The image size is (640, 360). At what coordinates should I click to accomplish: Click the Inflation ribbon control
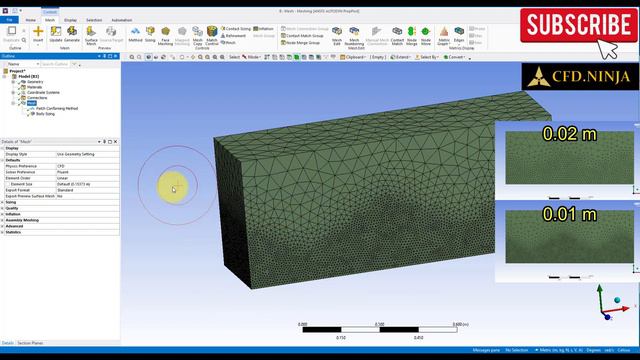coord(263,29)
